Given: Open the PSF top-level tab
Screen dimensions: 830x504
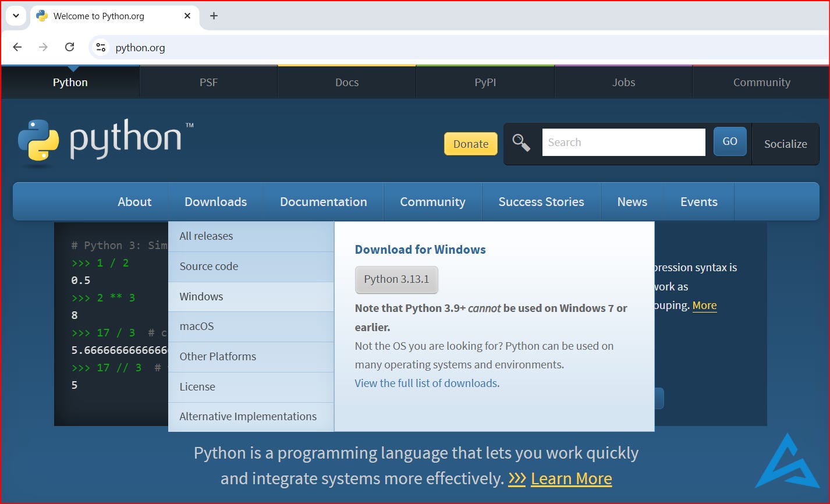Looking at the screenshot, I should click(x=208, y=82).
